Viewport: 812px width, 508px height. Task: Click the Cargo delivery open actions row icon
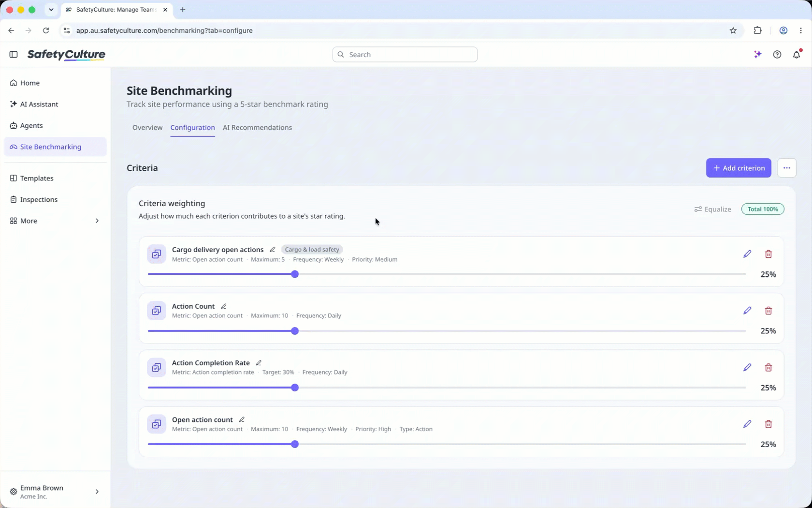coord(157,254)
